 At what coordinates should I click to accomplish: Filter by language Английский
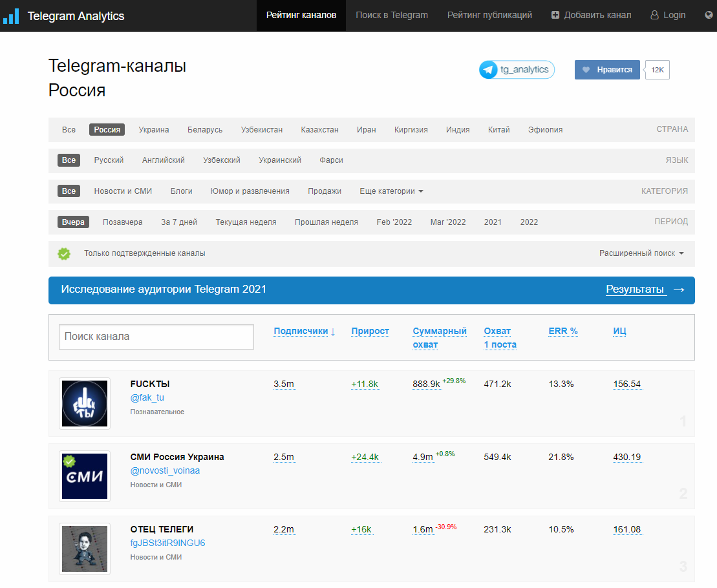(x=163, y=160)
